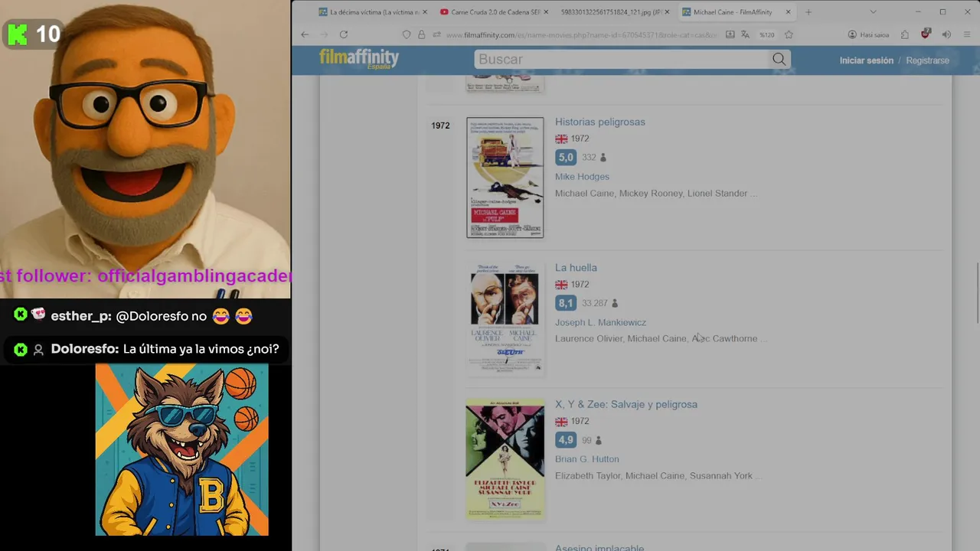Open director Mike Hodges page
Image resolution: width=980 pixels, height=551 pixels.
(582, 177)
